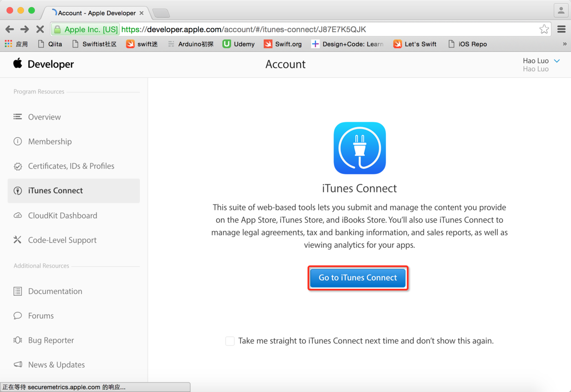This screenshot has height=392, width=571.
Task: Click the browser back arrow
Action: [10, 29]
